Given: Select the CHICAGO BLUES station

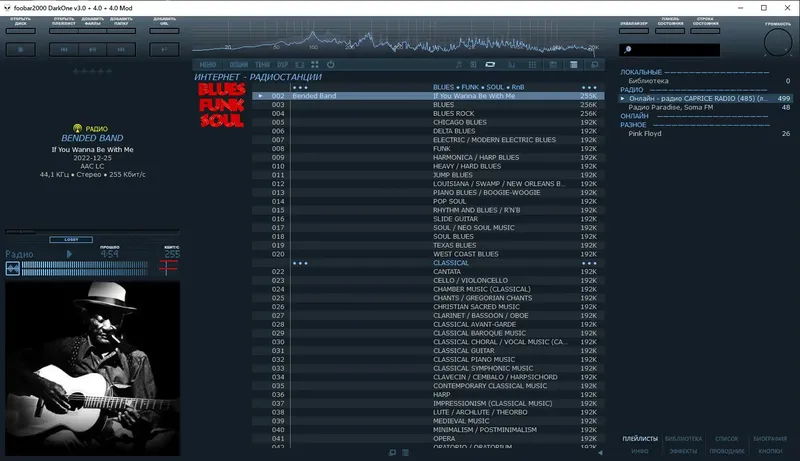Looking at the screenshot, I should [x=428, y=122].
